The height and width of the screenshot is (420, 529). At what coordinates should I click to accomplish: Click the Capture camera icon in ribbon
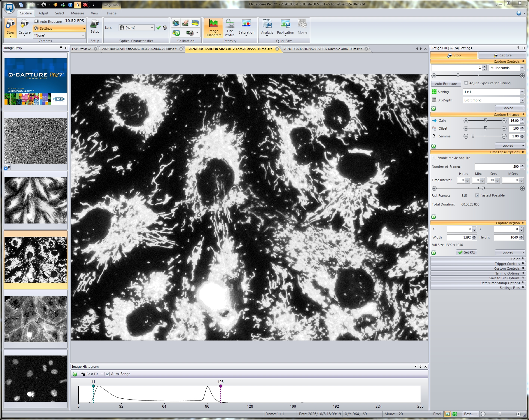pyautogui.click(x=25, y=28)
